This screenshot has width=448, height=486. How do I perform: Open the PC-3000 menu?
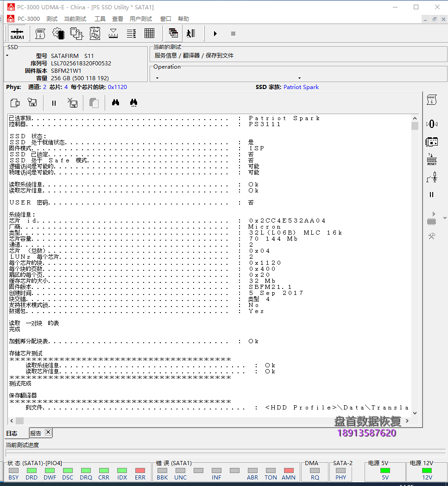point(28,19)
